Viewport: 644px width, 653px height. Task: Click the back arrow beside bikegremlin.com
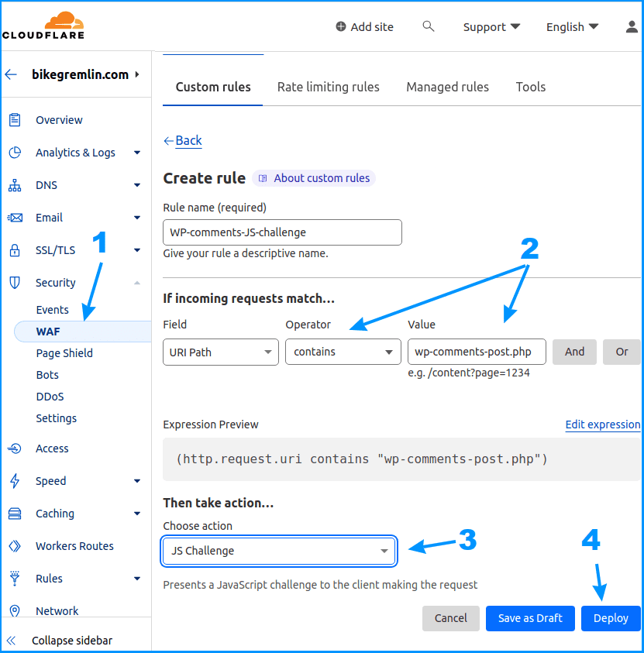click(12, 74)
